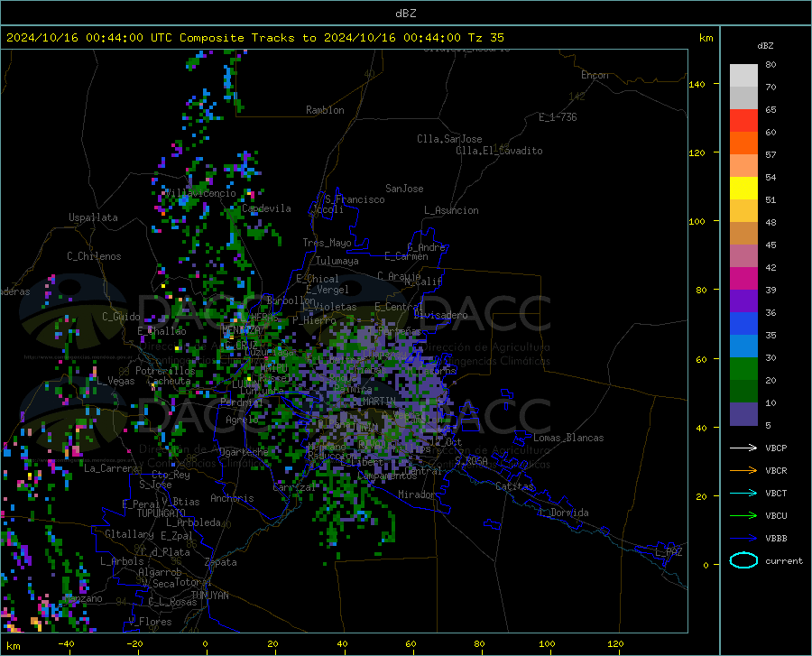Click the Anchoris map label

(232, 498)
